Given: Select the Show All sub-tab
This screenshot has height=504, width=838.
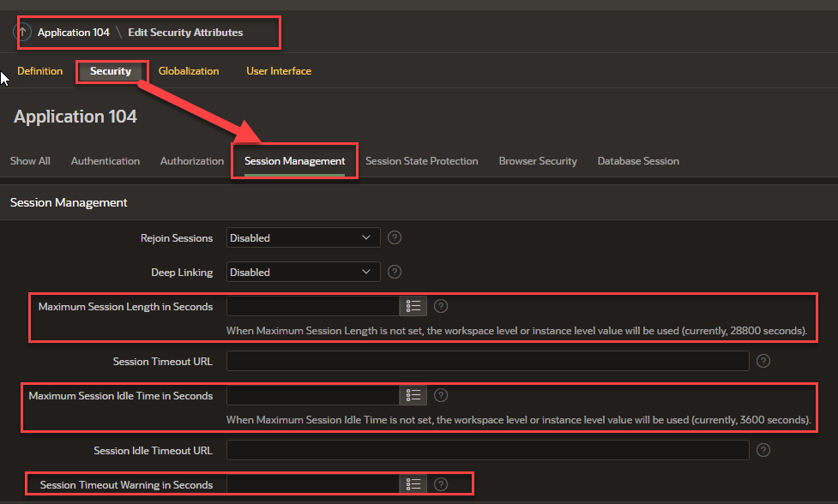Looking at the screenshot, I should pyautogui.click(x=30, y=160).
